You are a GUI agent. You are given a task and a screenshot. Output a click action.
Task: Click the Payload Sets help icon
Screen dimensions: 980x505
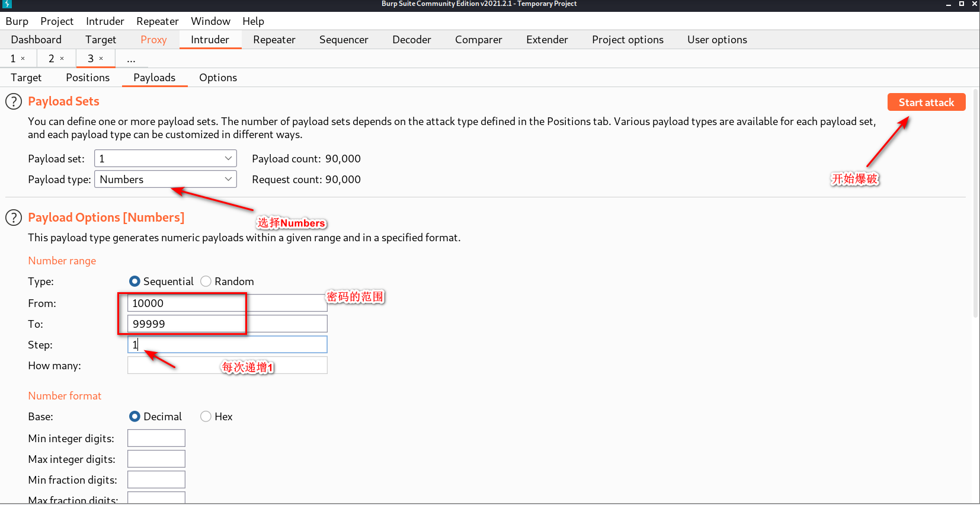click(x=14, y=101)
